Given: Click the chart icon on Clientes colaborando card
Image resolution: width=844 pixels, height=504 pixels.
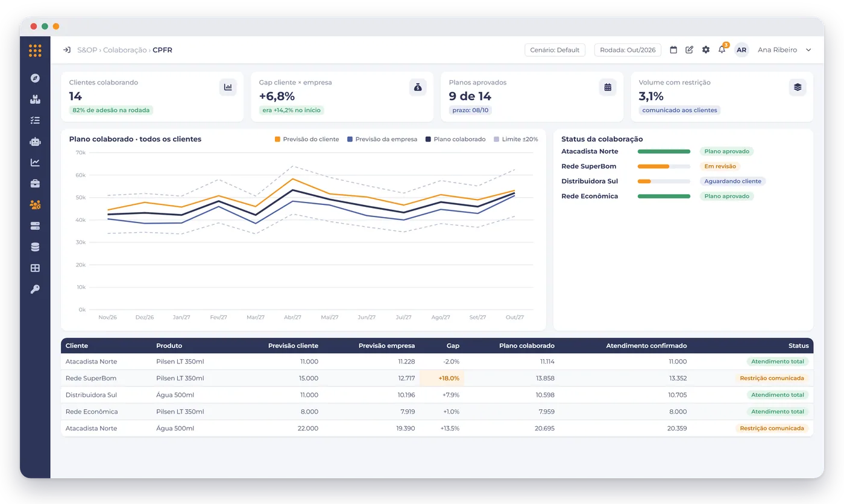Looking at the screenshot, I should coord(228,87).
